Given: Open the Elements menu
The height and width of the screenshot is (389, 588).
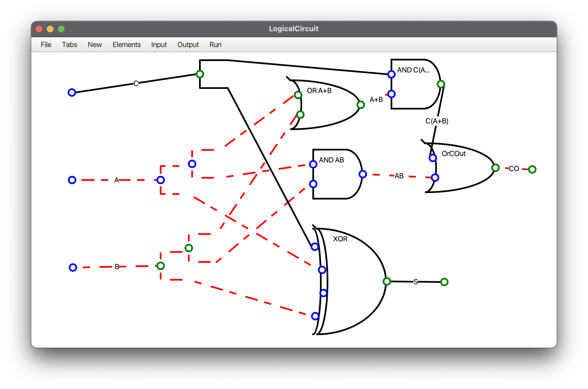Looking at the screenshot, I should click(x=126, y=45).
